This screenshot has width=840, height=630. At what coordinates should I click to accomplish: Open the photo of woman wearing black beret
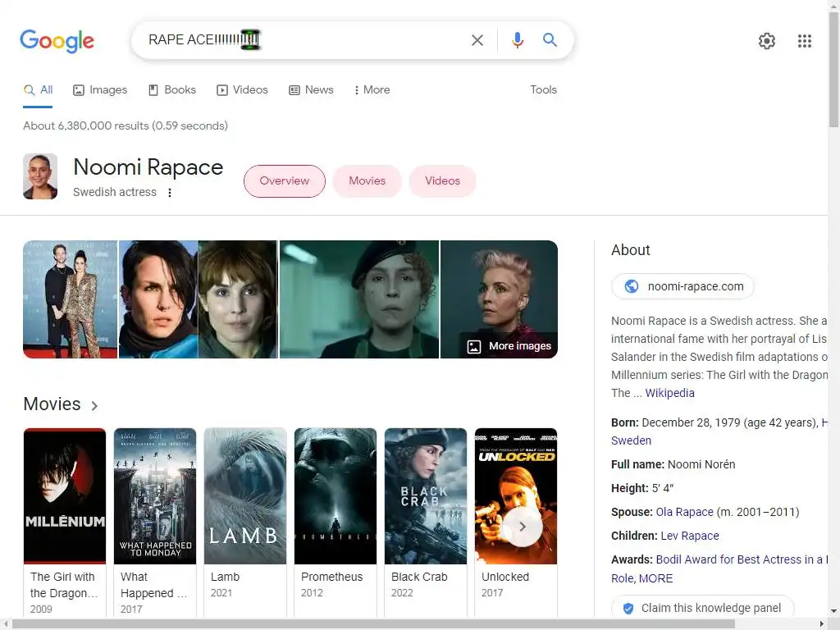(x=359, y=299)
